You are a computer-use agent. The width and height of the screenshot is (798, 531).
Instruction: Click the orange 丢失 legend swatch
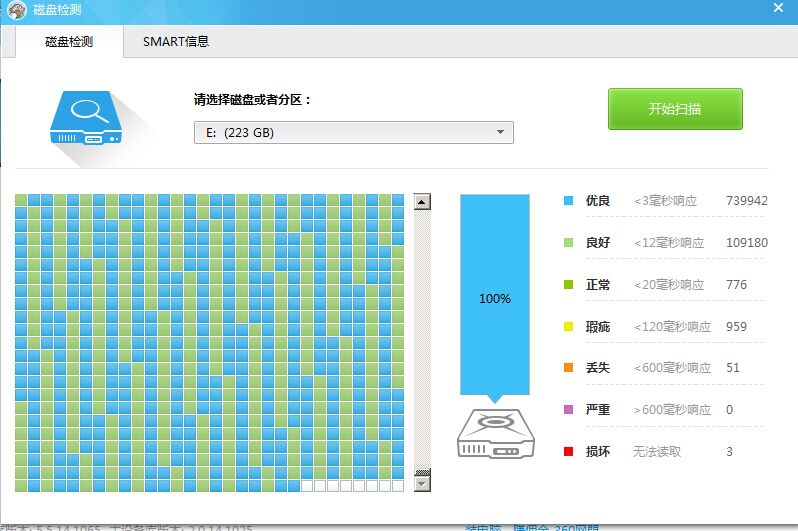click(568, 368)
